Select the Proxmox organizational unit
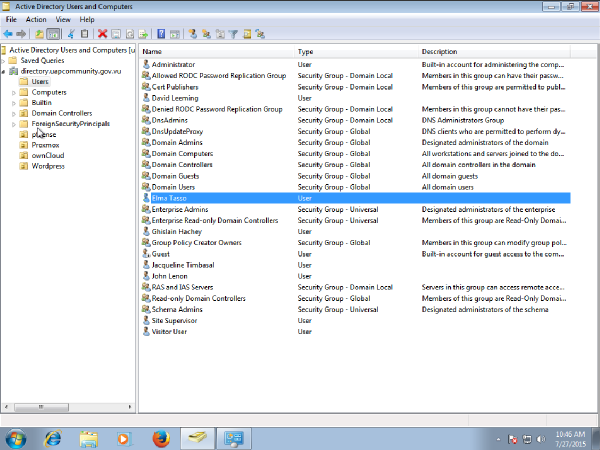600x450 pixels. 46,145
